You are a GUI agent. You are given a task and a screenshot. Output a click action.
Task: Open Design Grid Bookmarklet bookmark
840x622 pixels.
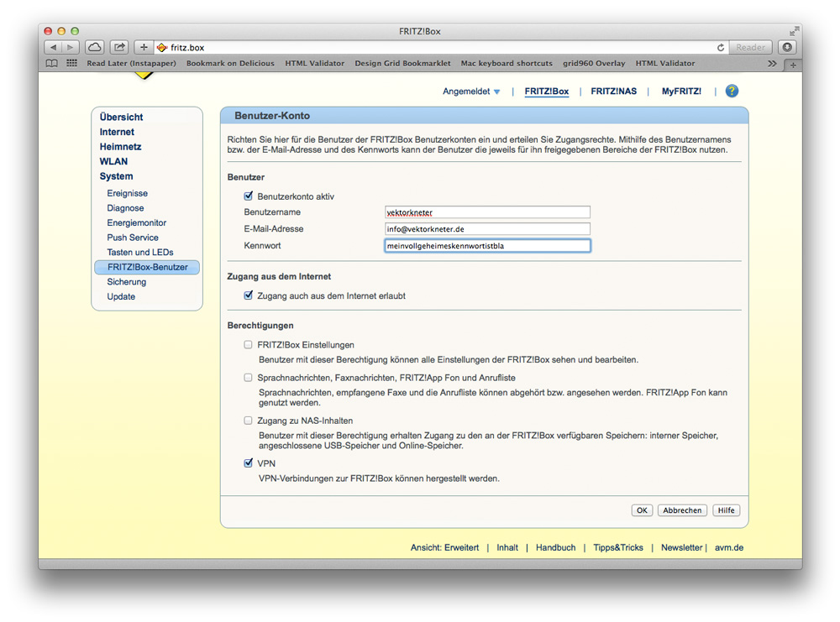pyautogui.click(x=402, y=63)
